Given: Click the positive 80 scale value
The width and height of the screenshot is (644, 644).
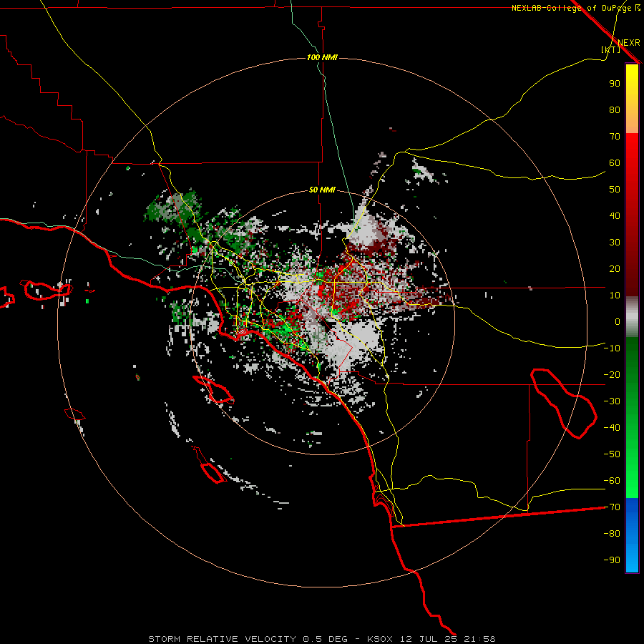Looking at the screenshot, I should [x=615, y=110].
